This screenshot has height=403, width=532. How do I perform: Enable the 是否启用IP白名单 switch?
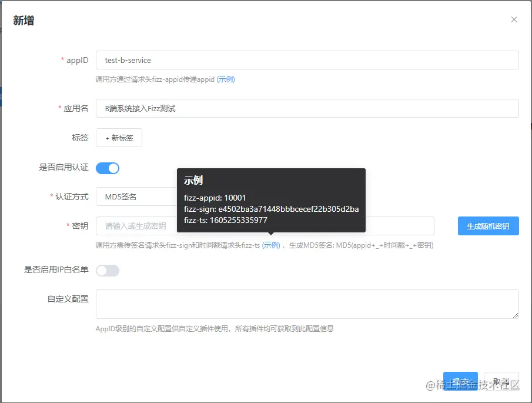click(x=108, y=270)
